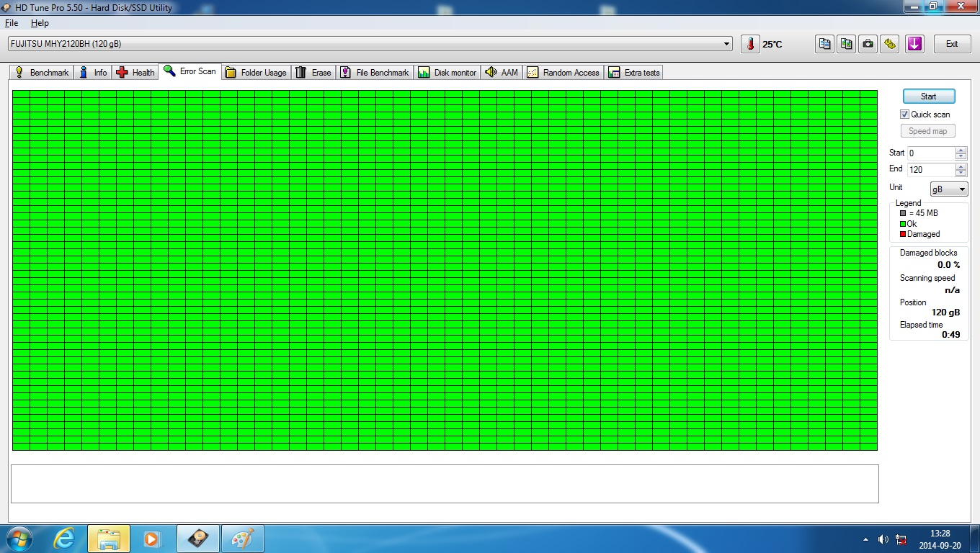The image size is (980, 553).
Task: Click the HD Tune title bar icon
Action: (8, 6)
